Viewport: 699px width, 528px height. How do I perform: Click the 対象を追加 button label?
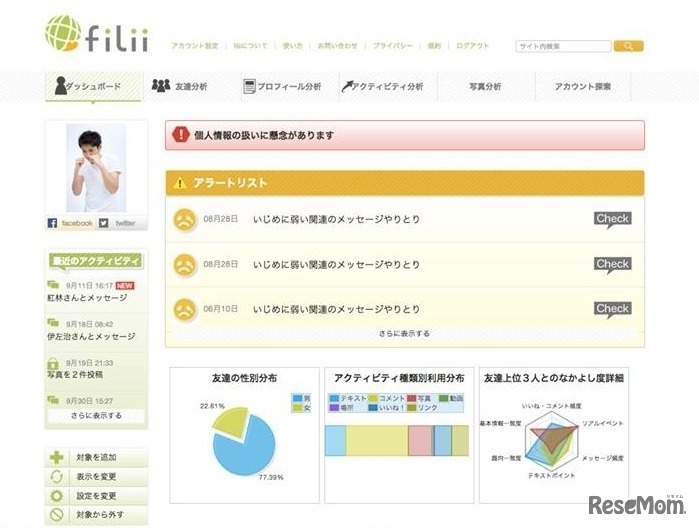(96, 458)
